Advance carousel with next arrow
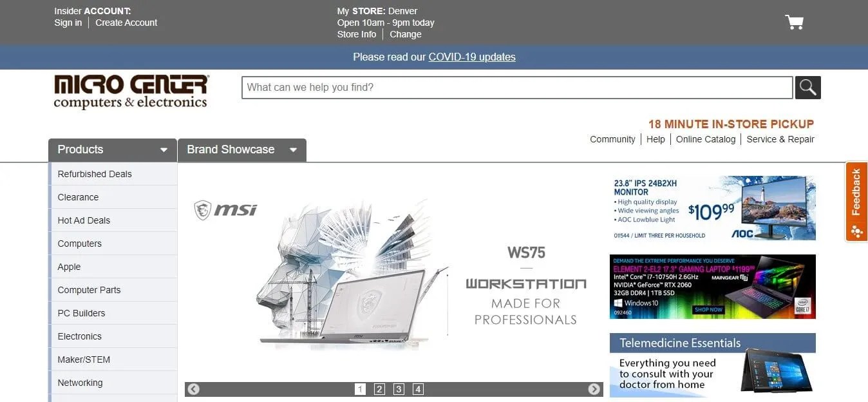 tap(594, 389)
